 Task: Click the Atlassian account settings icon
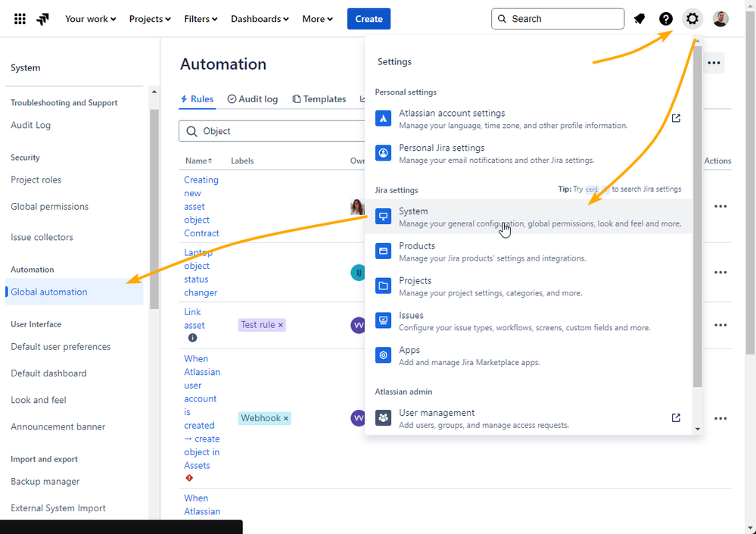[x=384, y=119]
